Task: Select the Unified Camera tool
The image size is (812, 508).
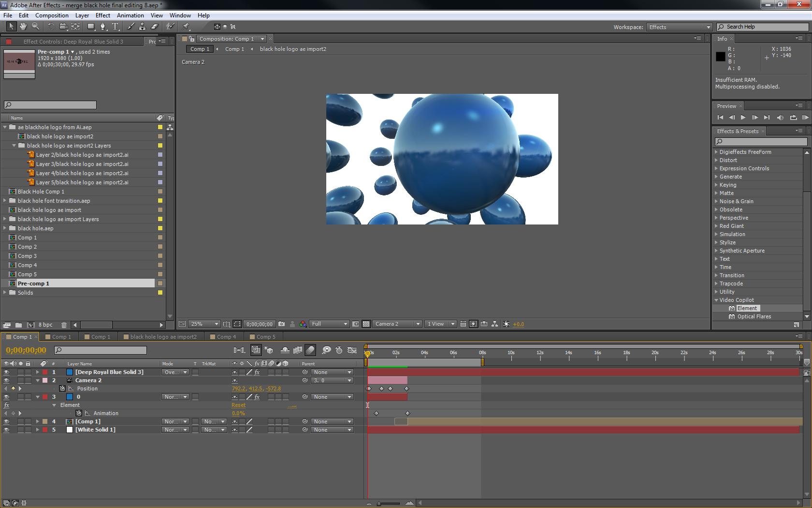Action: (x=63, y=26)
